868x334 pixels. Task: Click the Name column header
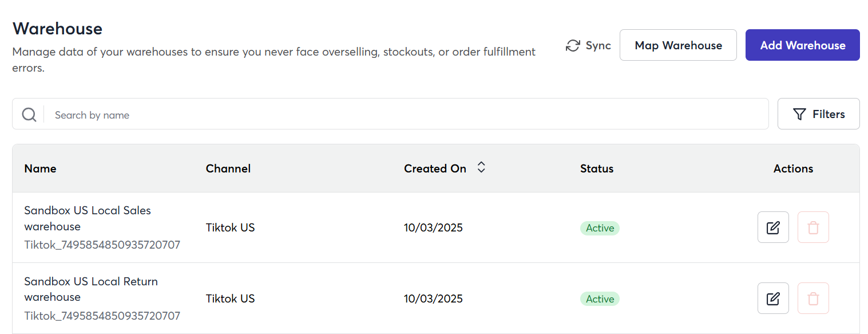pyautogui.click(x=40, y=168)
